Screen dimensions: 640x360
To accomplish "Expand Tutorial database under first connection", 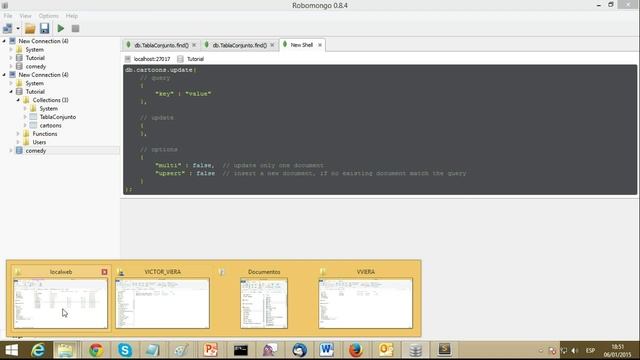I will click(x=11, y=58).
